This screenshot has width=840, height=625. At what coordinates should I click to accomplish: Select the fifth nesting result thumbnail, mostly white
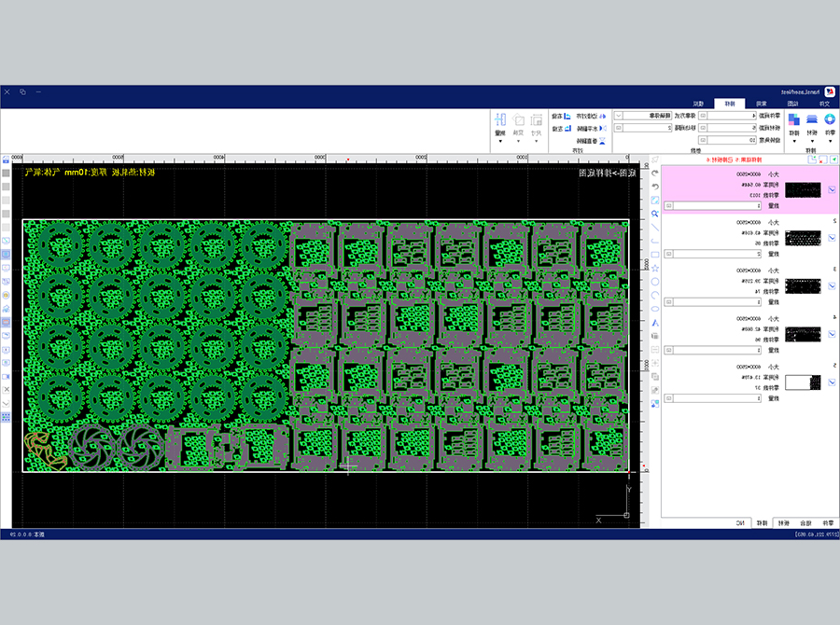803,382
